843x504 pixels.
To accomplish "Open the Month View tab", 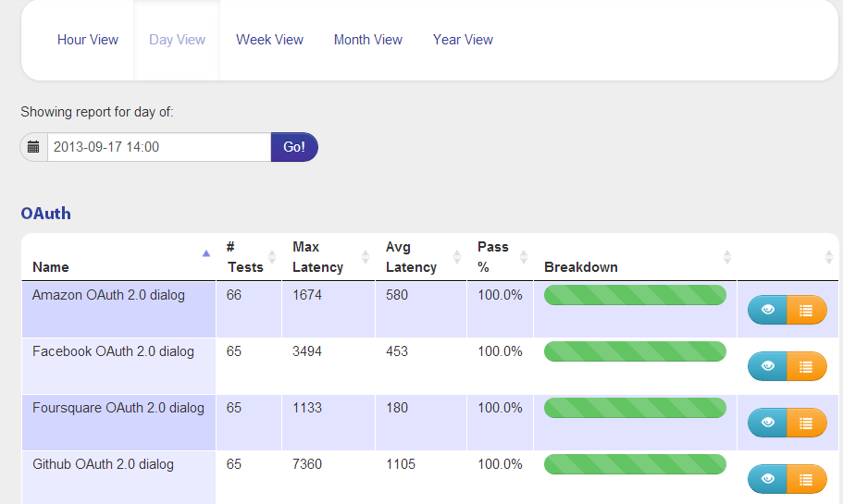I will click(x=367, y=40).
